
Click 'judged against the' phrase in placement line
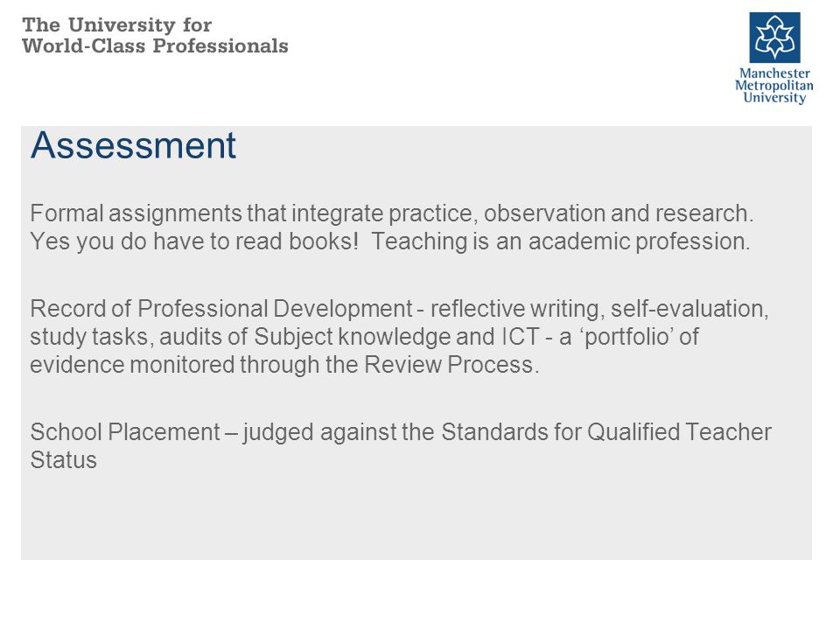[x=339, y=432]
